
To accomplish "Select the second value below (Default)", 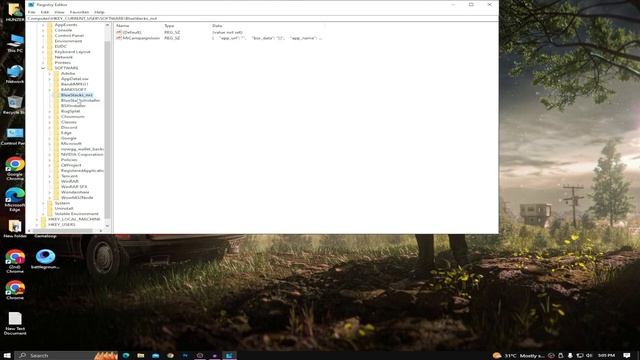I will tap(141, 38).
